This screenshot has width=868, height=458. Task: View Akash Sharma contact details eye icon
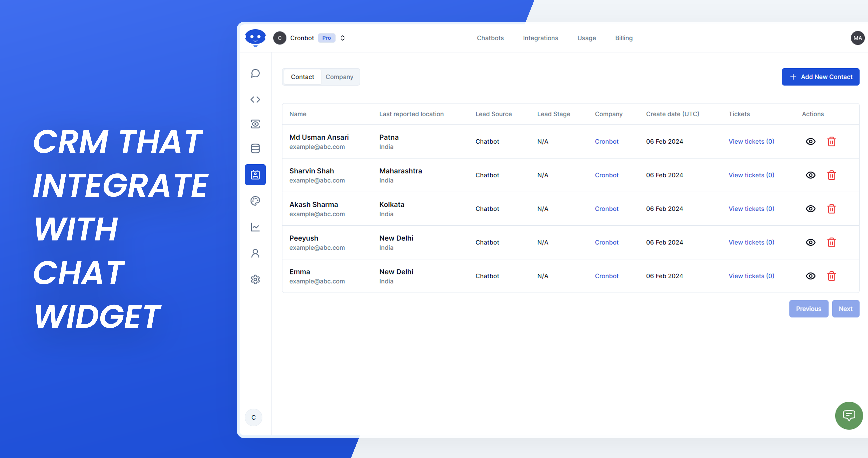click(x=810, y=209)
